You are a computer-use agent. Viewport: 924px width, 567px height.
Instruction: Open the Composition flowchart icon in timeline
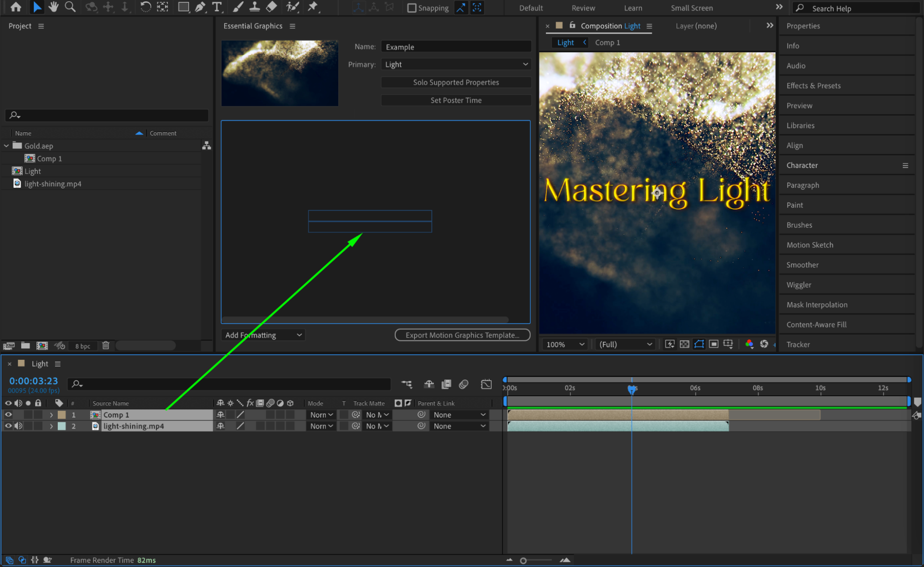(x=406, y=384)
